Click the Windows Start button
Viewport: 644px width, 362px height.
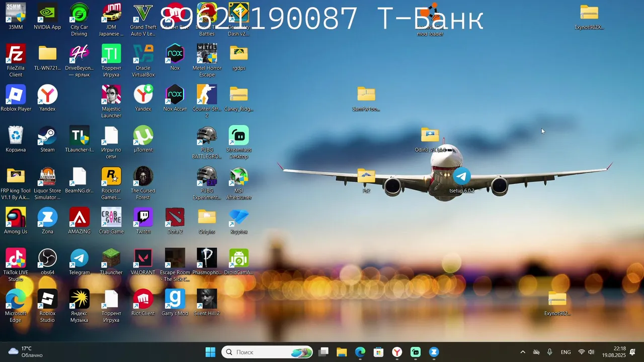[x=210, y=352]
